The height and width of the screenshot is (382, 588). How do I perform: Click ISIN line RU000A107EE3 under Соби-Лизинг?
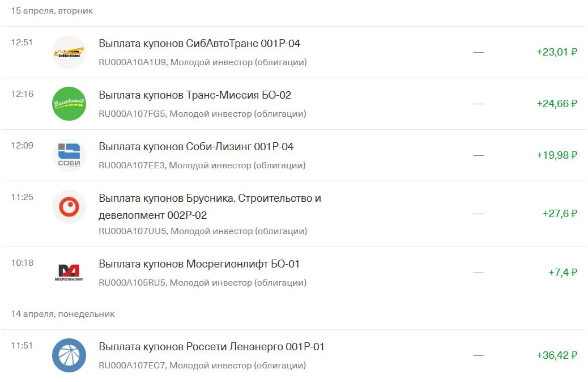202,165
